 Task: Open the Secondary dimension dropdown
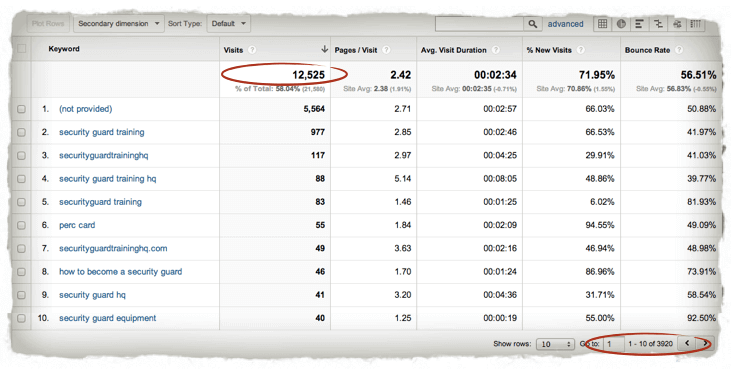(x=119, y=24)
